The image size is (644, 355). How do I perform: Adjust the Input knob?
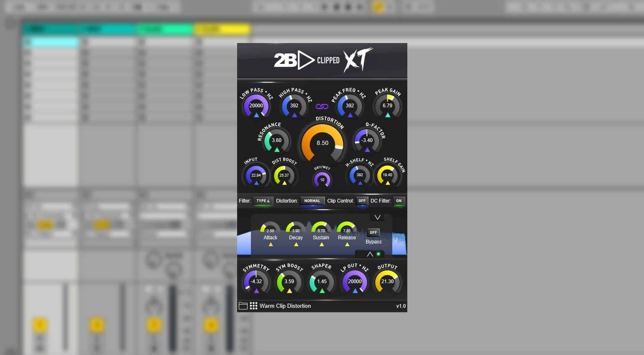point(256,175)
